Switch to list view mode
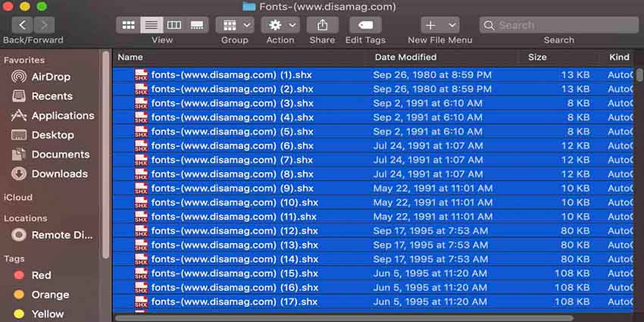This screenshot has height=322, width=644. pyautogui.click(x=152, y=25)
